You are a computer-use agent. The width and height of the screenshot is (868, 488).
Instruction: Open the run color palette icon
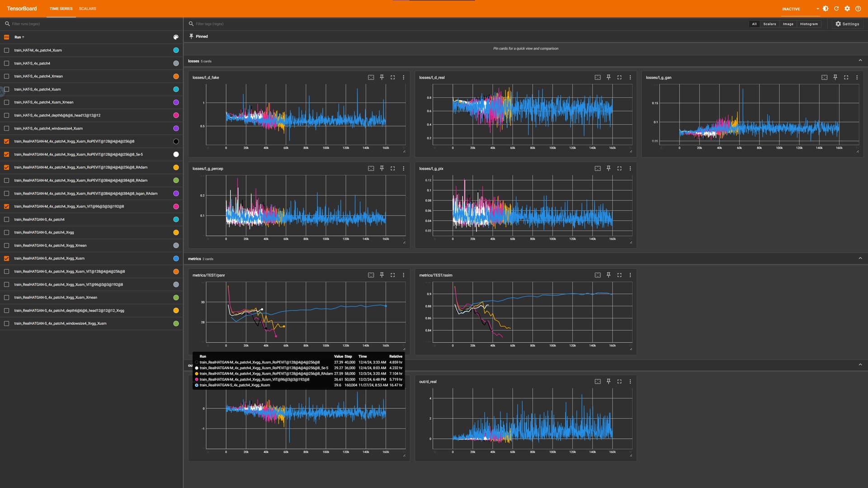click(x=176, y=37)
